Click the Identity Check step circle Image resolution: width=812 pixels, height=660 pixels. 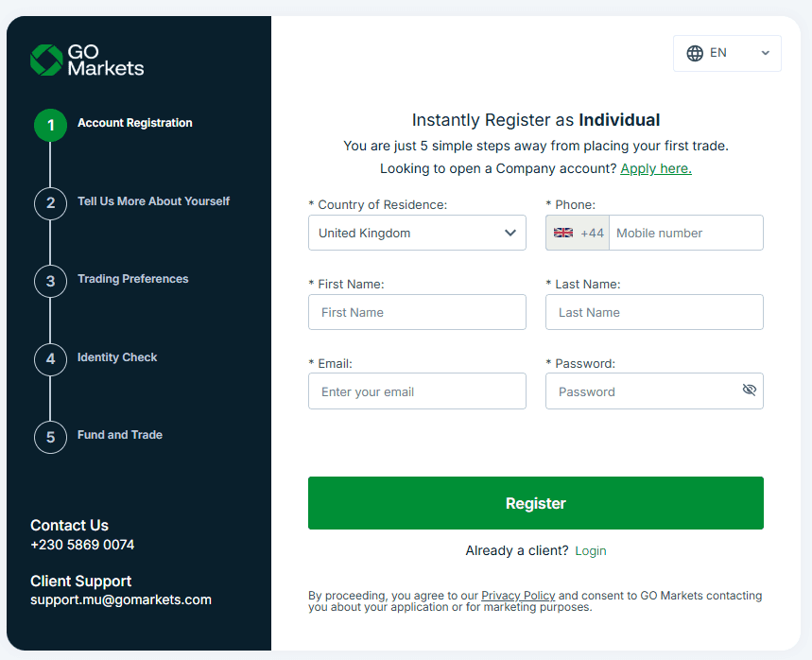50,359
